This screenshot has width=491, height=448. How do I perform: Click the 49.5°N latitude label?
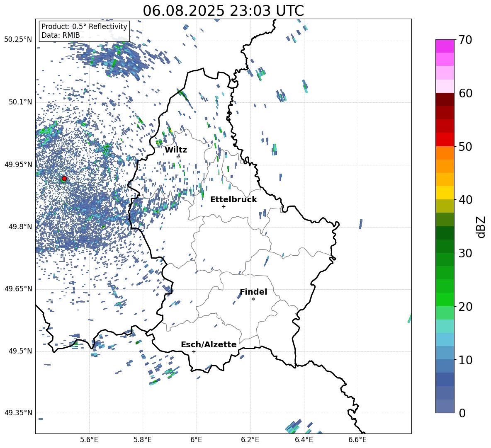[x=21, y=351]
